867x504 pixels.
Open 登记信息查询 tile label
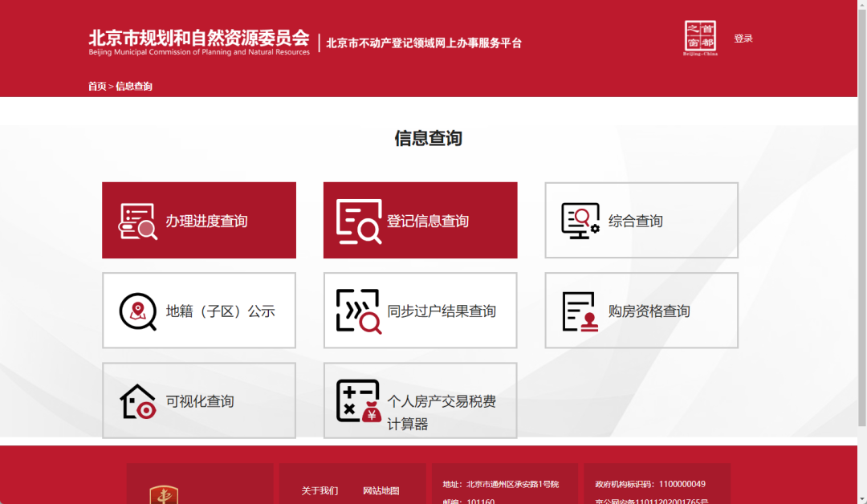click(x=427, y=221)
